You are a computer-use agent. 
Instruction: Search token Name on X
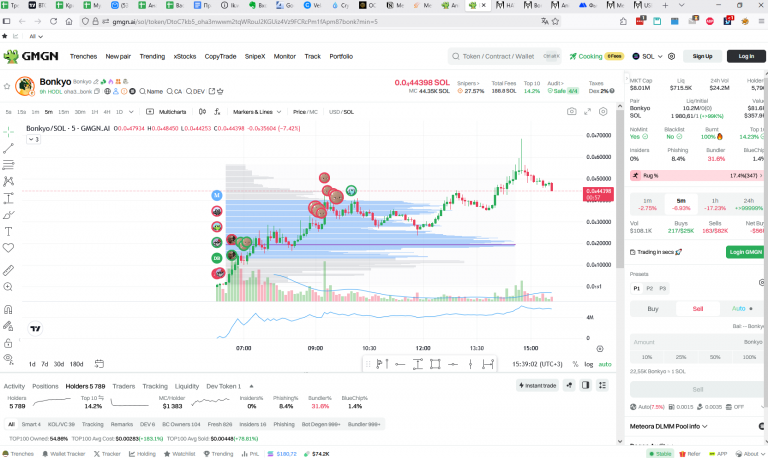tap(151, 91)
